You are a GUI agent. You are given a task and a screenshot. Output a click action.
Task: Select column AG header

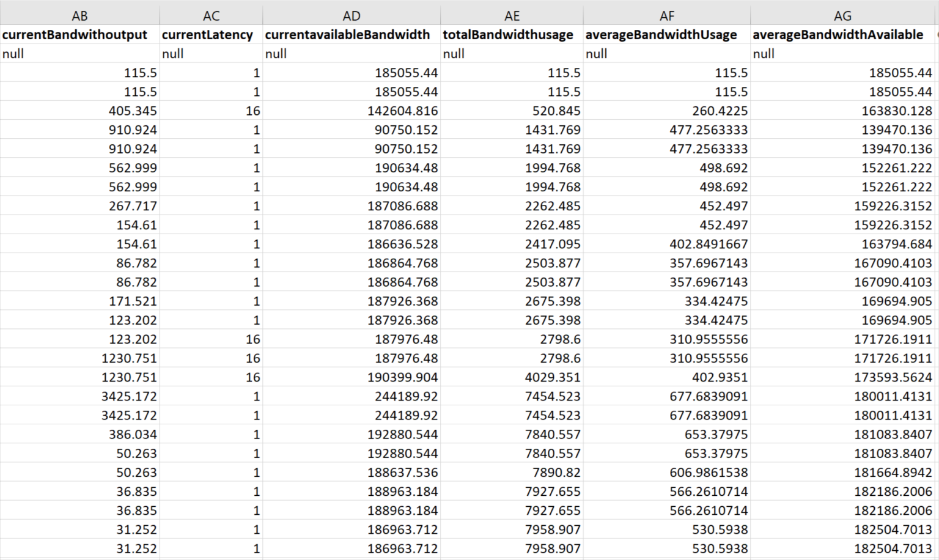click(842, 15)
